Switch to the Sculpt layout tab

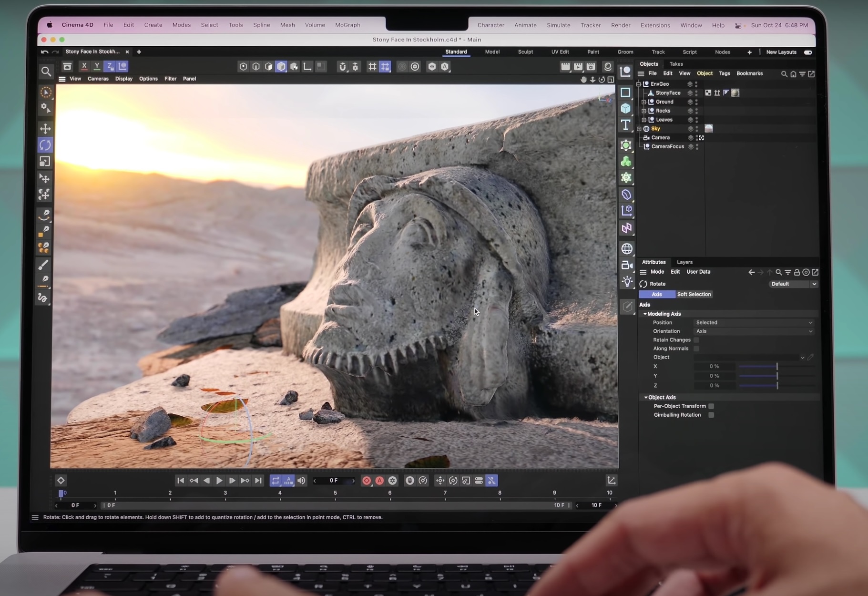(x=525, y=52)
